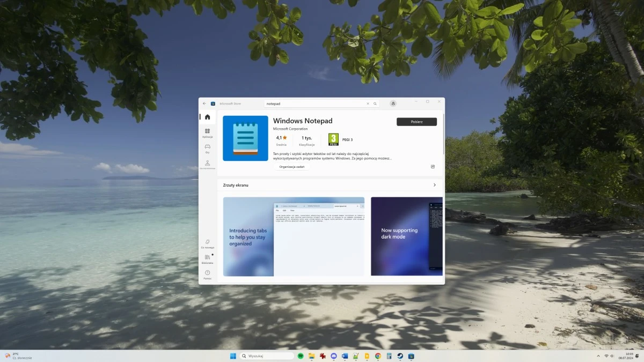Image resolution: width=644 pixels, height=362 pixels.
Task: Click the search magnifier icon
Action: point(375,104)
